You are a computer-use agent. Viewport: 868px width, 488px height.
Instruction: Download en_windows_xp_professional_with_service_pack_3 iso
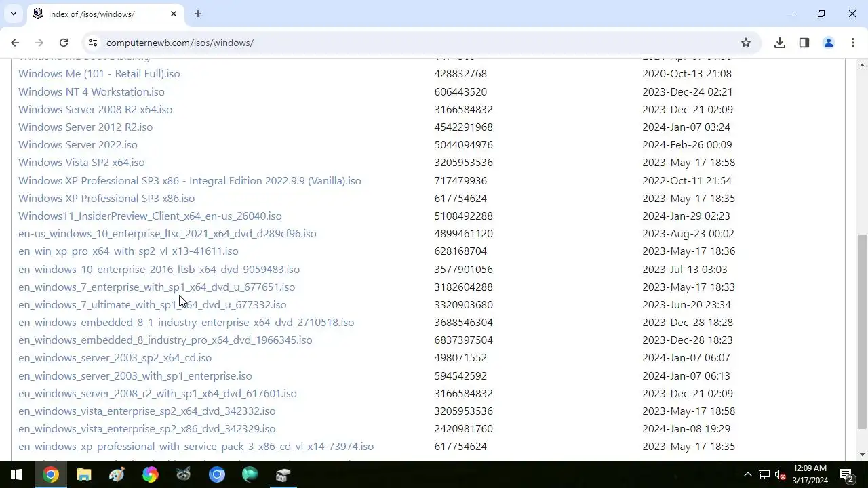196,447
